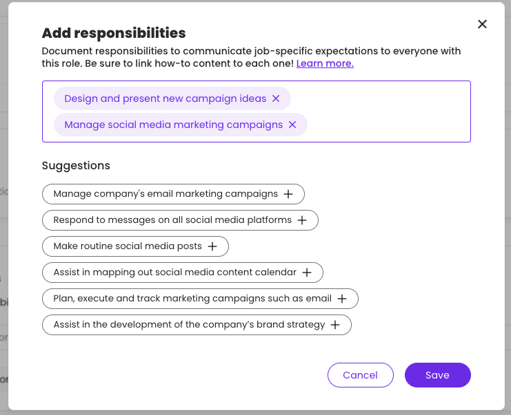Image resolution: width=511 pixels, height=415 pixels.
Task: Click the 'Design and present new campaign ideas' tag text
Action: tap(165, 99)
